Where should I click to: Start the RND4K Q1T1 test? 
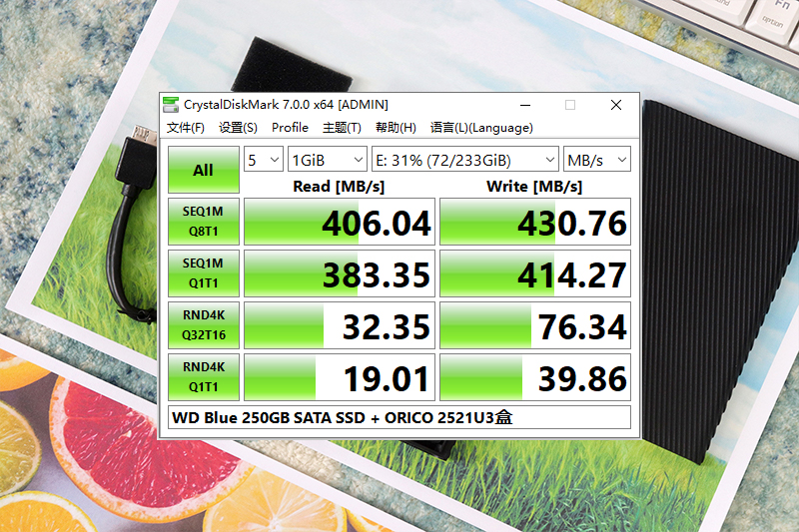[x=204, y=377]
